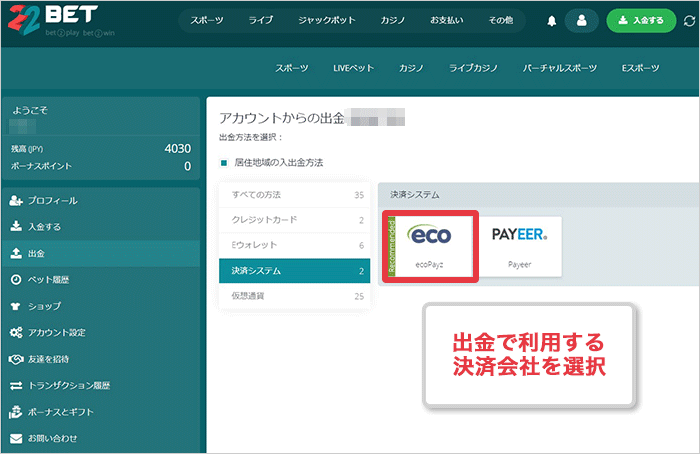Click the balance value 4030
Viewport: 700px width, 454px height.
(x=178, y=149)
